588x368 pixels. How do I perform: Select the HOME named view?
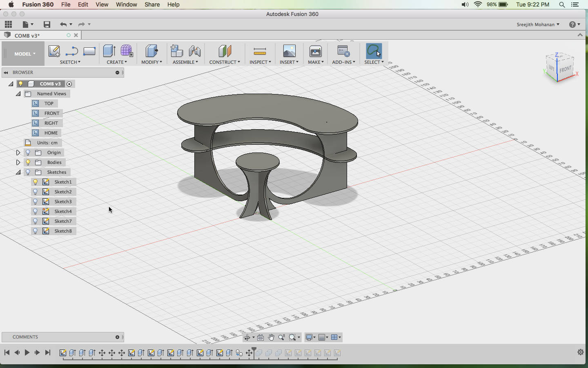click(x=51, y=133)
